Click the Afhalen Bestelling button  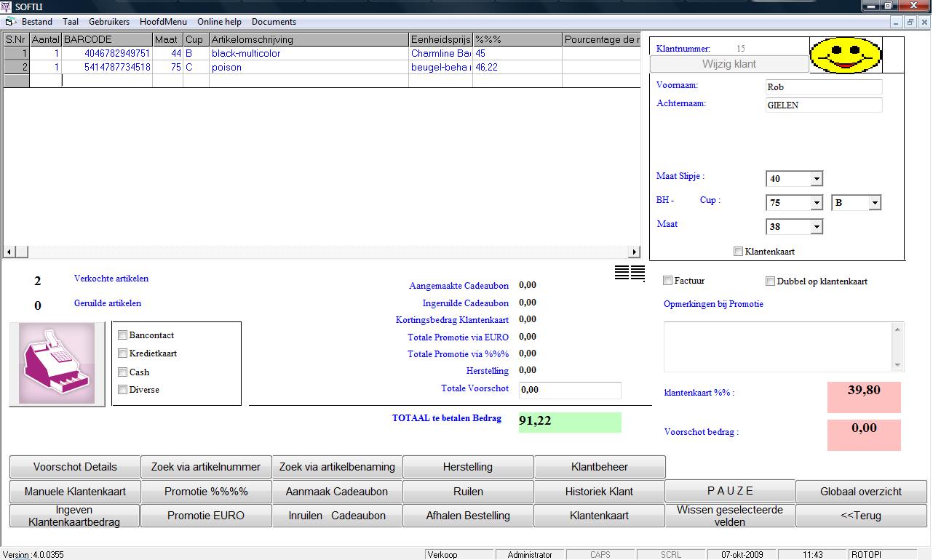click(x=468, y=516)
